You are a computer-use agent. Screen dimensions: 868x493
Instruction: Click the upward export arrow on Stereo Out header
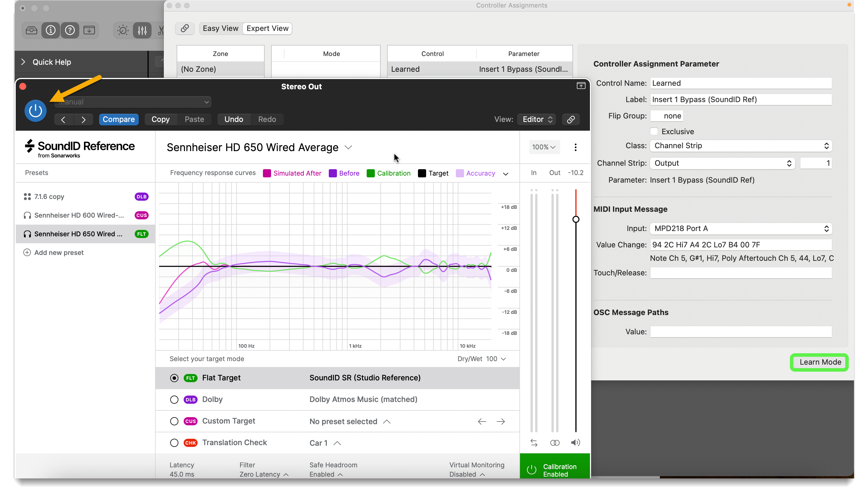[x=581, y=86]
